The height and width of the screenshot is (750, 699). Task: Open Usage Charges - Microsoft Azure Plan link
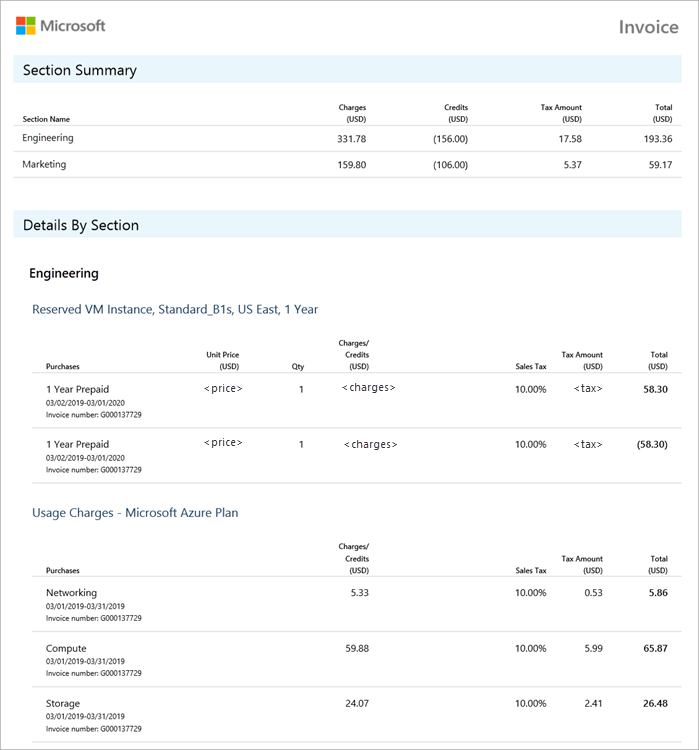135,513
